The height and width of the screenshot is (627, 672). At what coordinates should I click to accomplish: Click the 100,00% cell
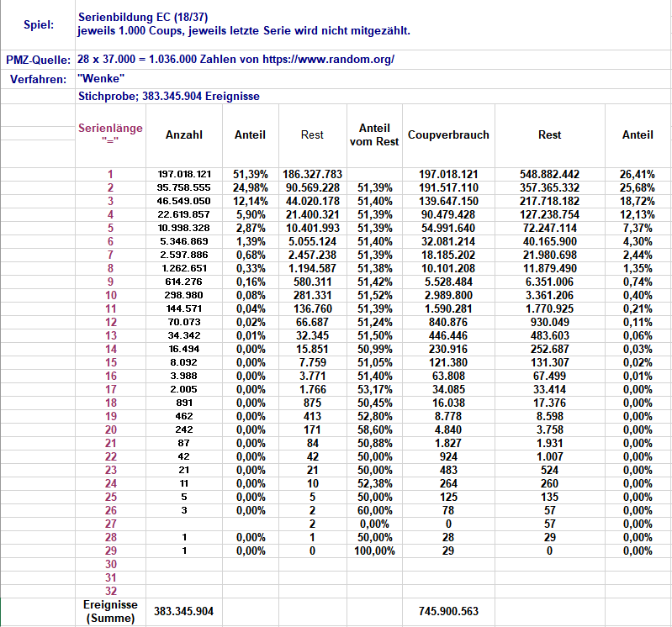click(x=374, y=551)
